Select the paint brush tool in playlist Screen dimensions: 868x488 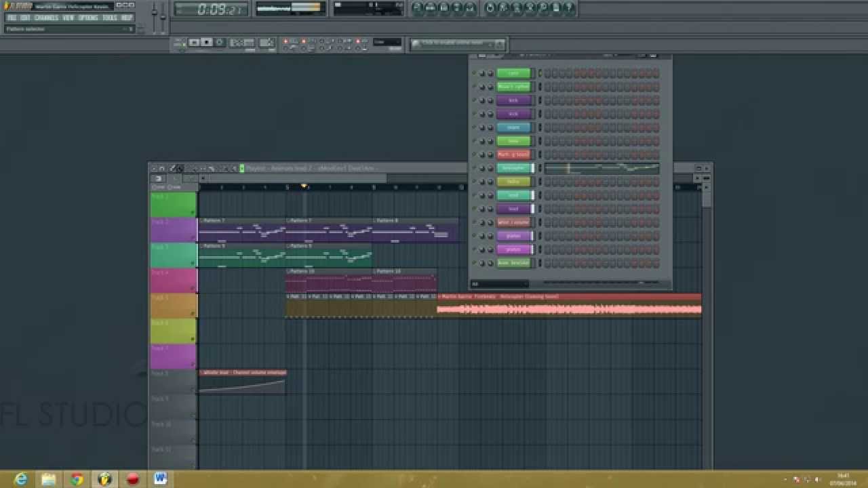tap(179, 168)
